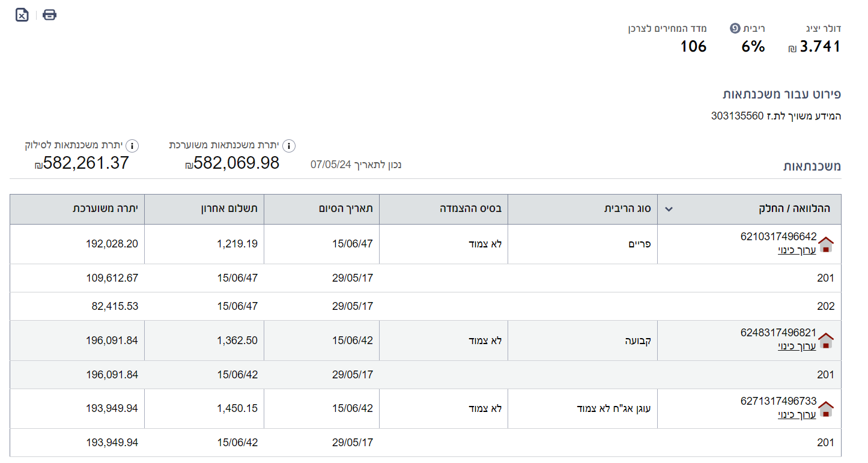Expand the ההלוואה / החלק column sort arrow

[x=669, y=210]
